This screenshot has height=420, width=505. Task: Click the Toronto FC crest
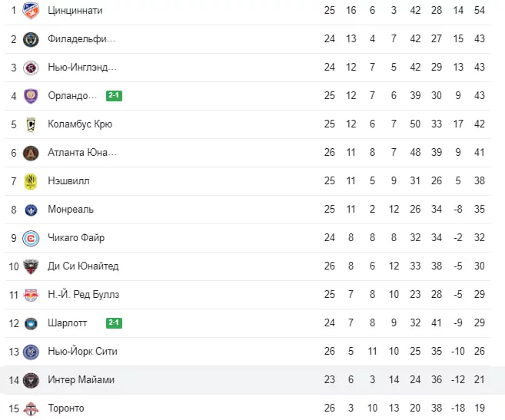point(31,408)
